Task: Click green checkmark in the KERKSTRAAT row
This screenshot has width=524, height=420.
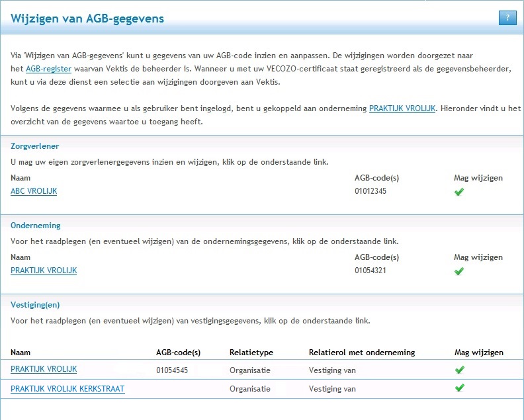Action: tap(459, 388)
